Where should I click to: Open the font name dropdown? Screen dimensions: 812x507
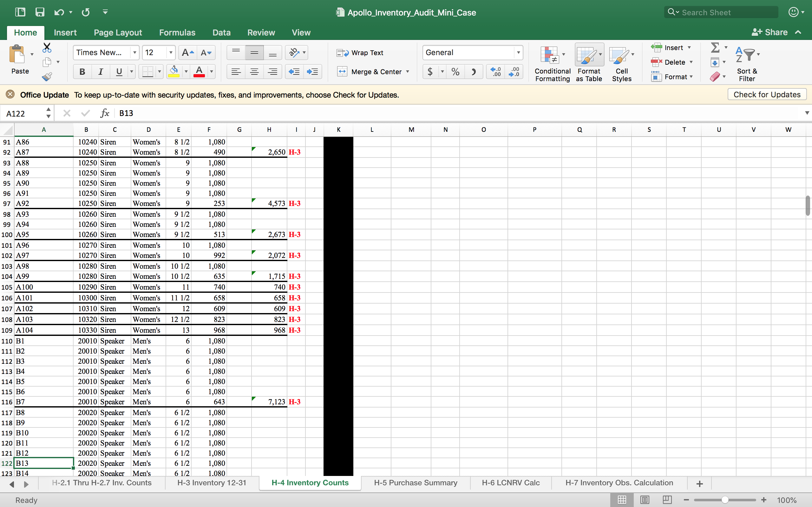point(134,53)
